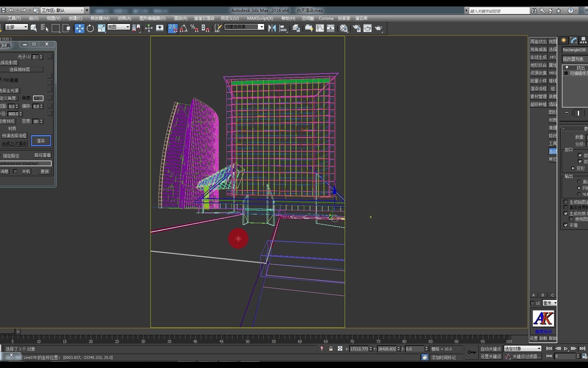Toggle 生成贴图坐标 checkbox
Screen dimensions: 588x368
(x=566, y=202)
